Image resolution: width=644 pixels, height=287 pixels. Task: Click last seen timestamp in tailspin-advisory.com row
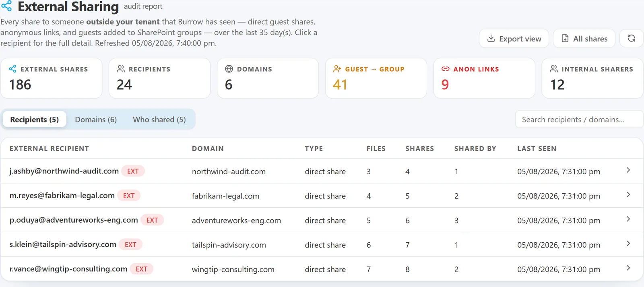559,245
